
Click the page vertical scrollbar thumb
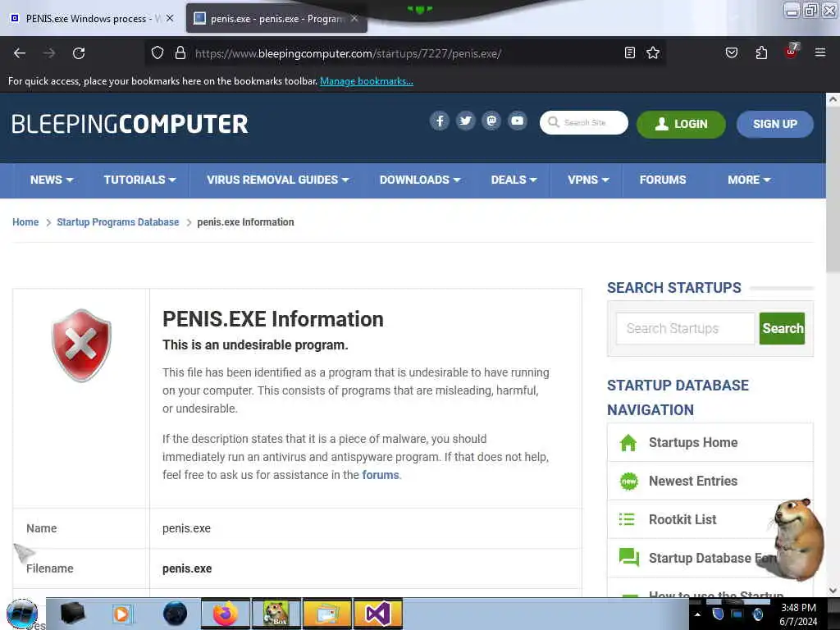point(833,188)
